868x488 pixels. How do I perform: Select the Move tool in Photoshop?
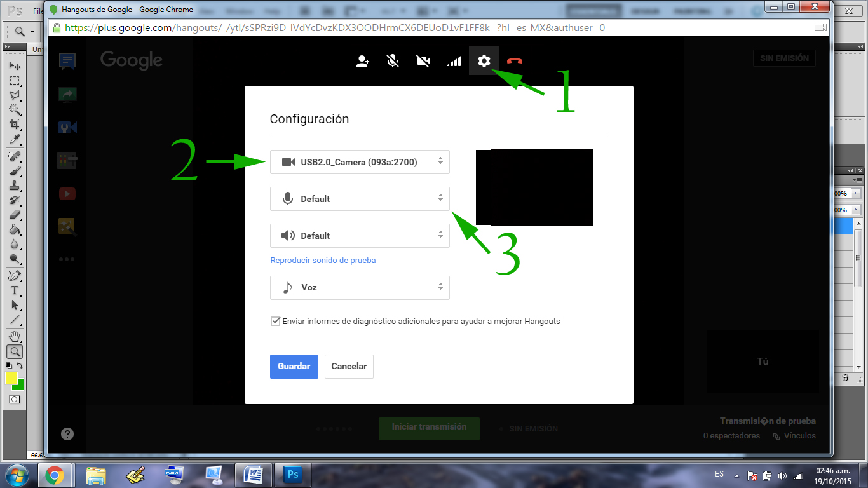[x=15, y=66]
